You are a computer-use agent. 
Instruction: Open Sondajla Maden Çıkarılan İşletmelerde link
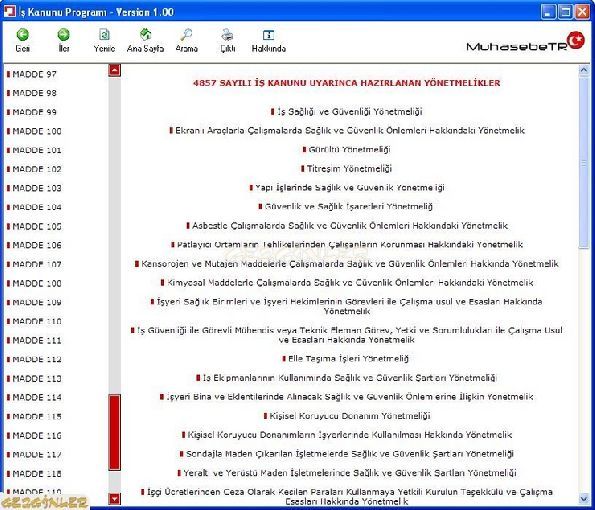(x=350, y=454)
